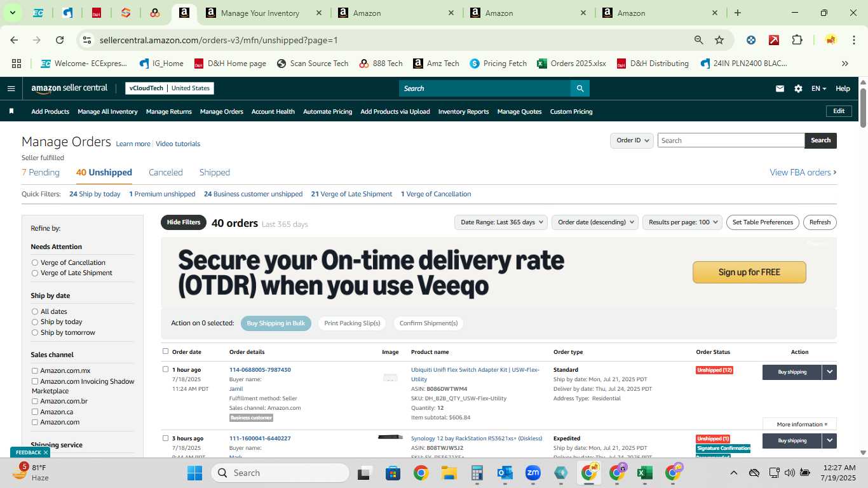Open Manage All Inventory in the nav bar
The image size is (868, 488).
click(x=107, y=111)
